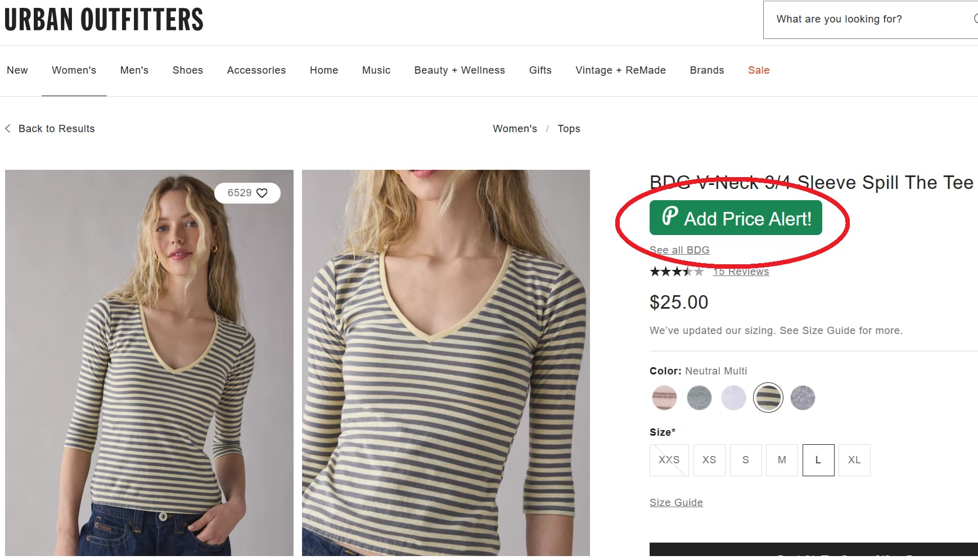Open the 15 Reviews link
The width and height of the screenshot is (978, 560).
click(x=741, y=271)
